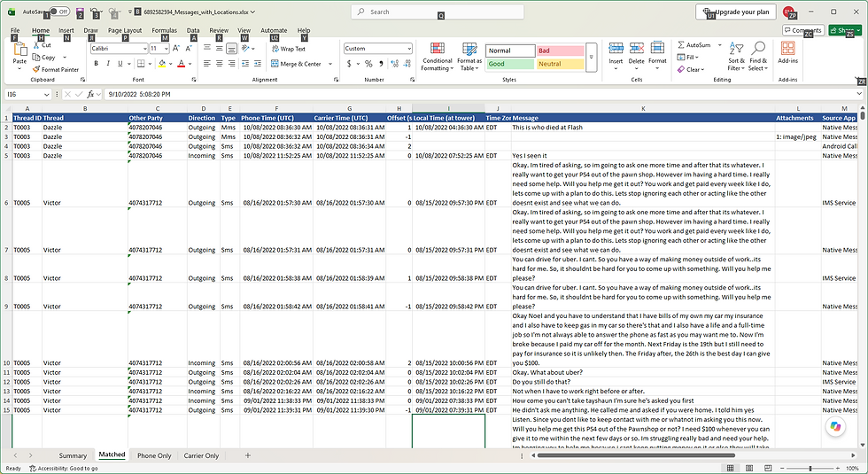Switch to the Data ribbon tab
Viewport: 868px width, 474px height.
193,30
